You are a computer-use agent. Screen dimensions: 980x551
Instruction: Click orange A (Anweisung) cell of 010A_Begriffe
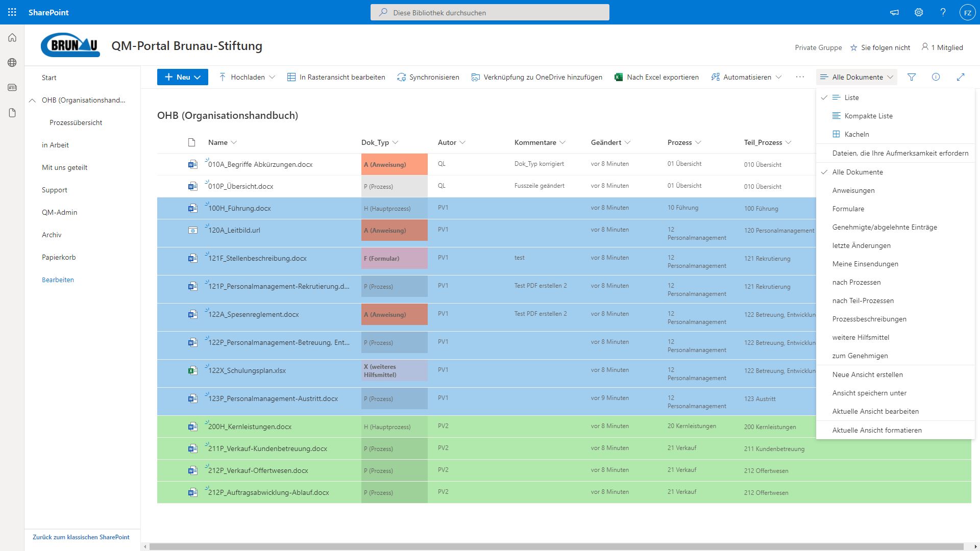395,164
